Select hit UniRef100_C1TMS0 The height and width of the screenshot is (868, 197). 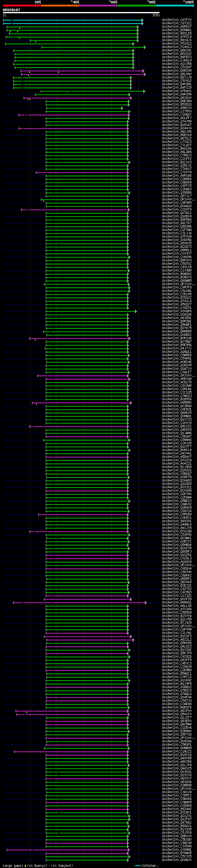177,111
